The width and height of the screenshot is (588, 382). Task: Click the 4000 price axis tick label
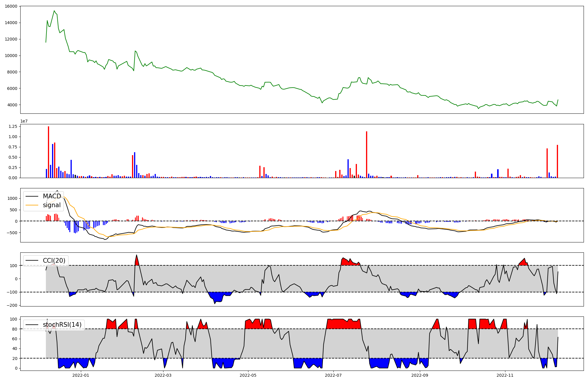[x=12, y=105]
